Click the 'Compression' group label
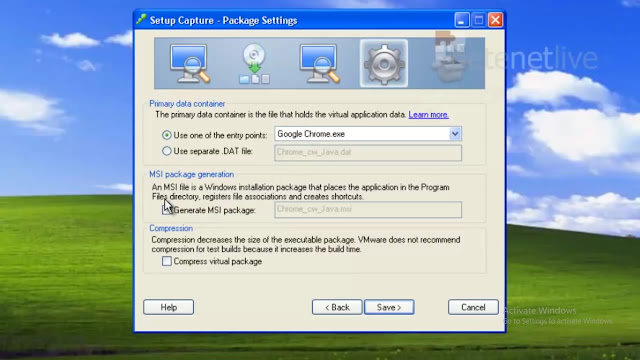Viewport: 640px width, 360px height. point(171,228)
